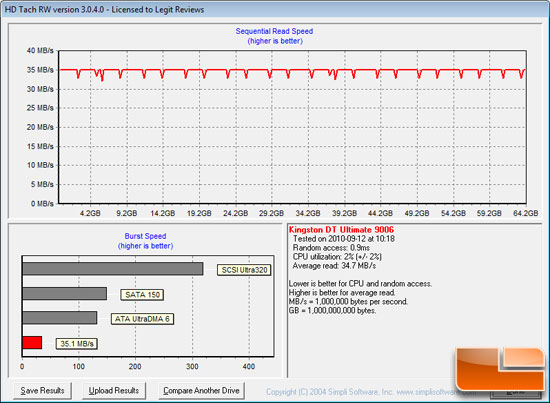Select the Average read: 34.7 MB/s text
The width and height of the screenshot is (550, 403).
tap(334, 266)
